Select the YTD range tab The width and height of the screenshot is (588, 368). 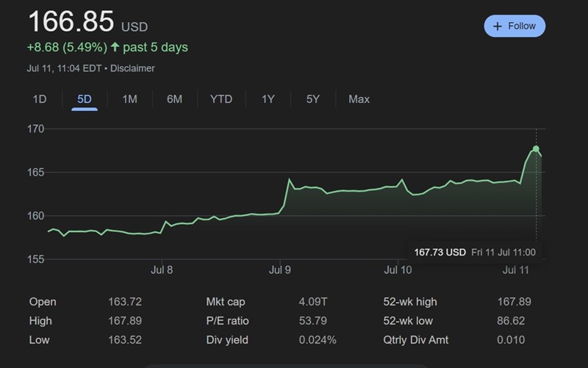point(221,99)
